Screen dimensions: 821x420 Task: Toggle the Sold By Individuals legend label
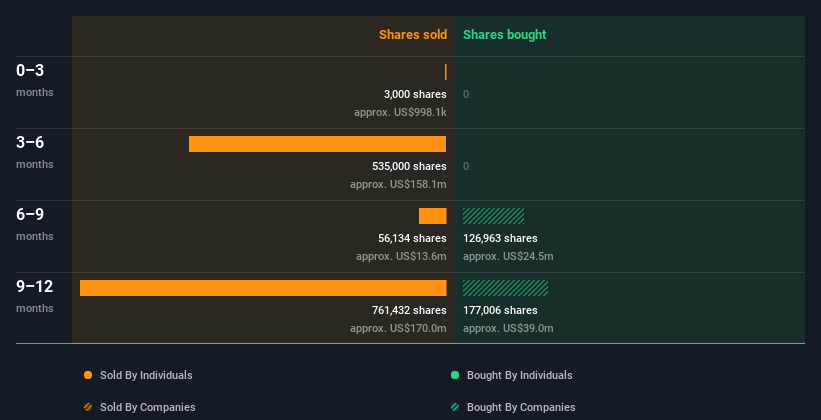coord(146,375)
